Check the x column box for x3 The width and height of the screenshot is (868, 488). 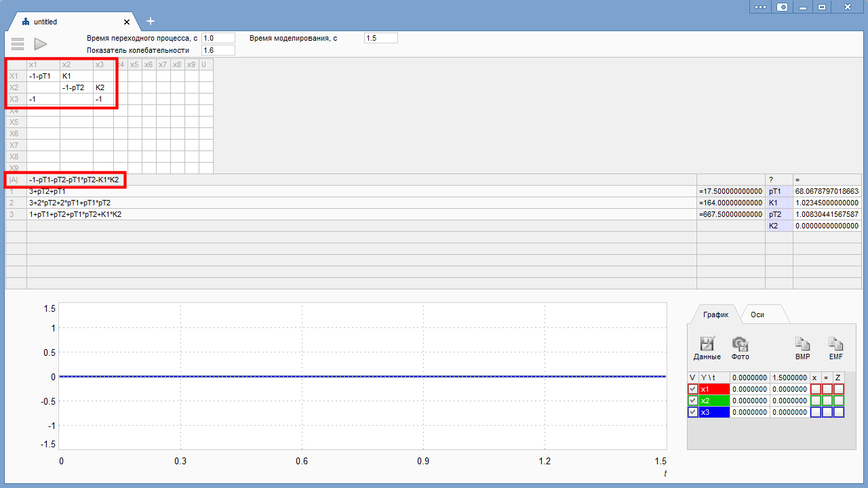(x=816, y=412)
